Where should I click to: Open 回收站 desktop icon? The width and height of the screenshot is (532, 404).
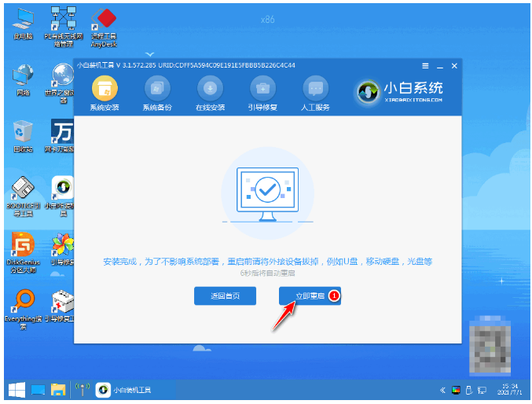(x=23, y=136)
